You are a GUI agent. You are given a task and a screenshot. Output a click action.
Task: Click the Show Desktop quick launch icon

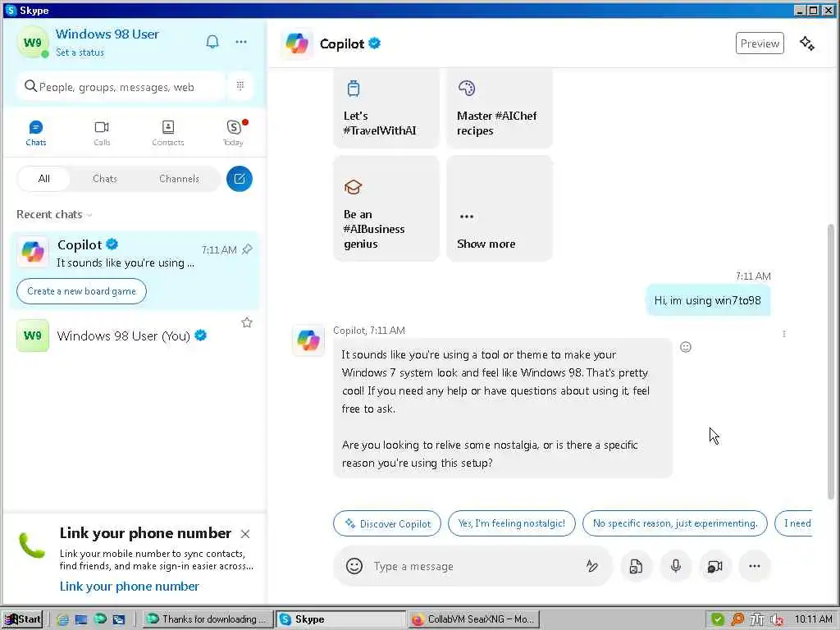click(x=81, y=619)
